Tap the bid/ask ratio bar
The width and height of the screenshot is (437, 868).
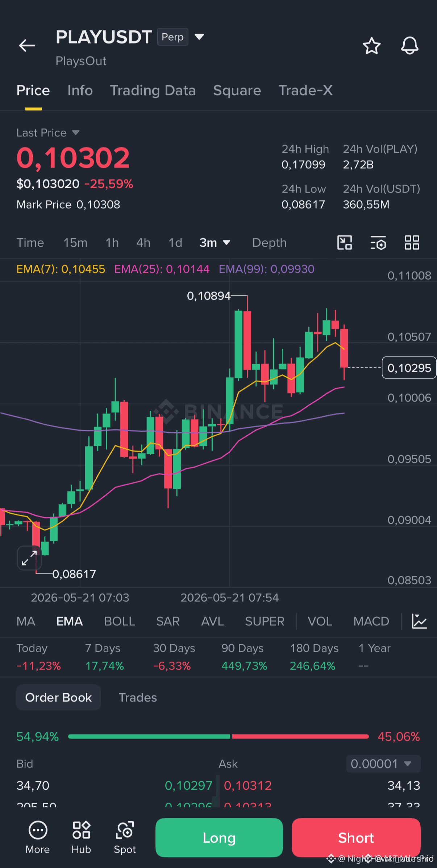(x=218, y=736)
